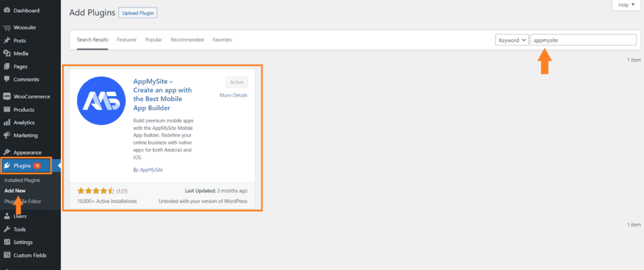Switch to the Featured tab
Image resolution: width=644 pixels, height=270 pixels.
pos(126,40)
